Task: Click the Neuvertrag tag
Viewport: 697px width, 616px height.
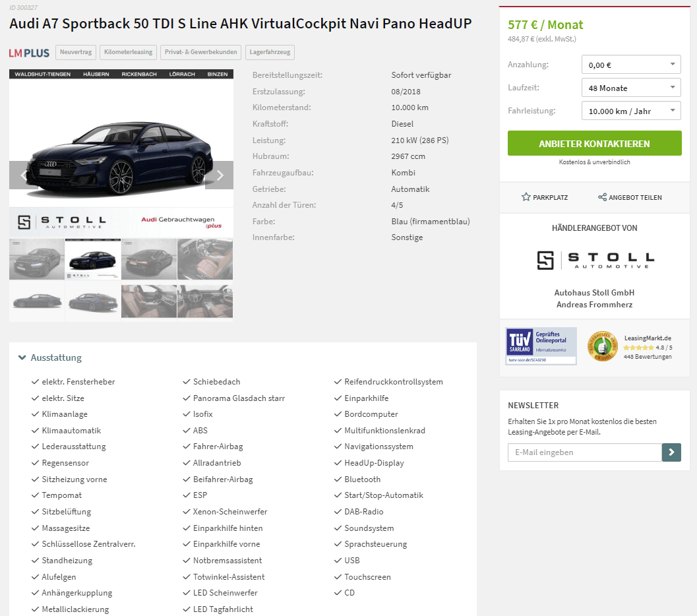Action: (76, 52)
